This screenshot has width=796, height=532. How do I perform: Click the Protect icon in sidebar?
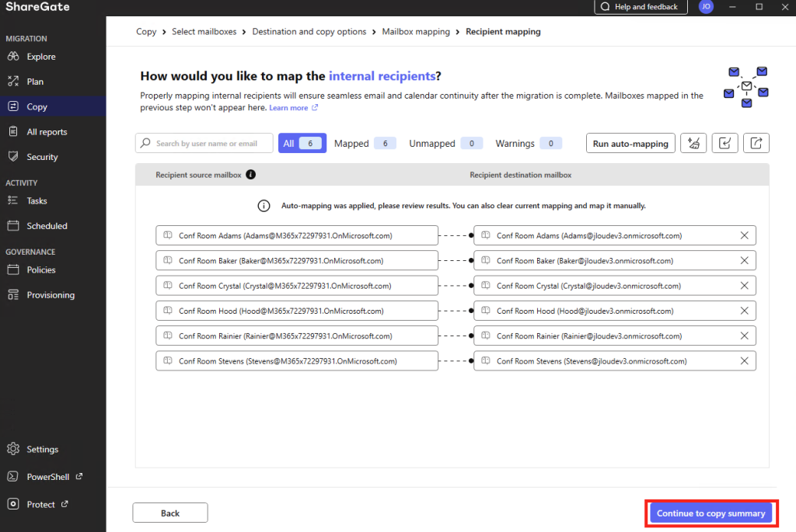tap(13, 504)
